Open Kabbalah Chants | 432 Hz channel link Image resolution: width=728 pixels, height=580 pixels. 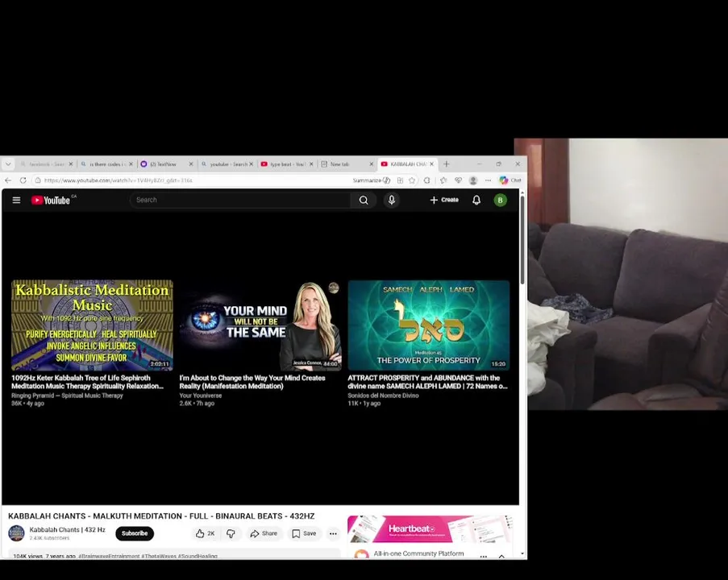68,529
